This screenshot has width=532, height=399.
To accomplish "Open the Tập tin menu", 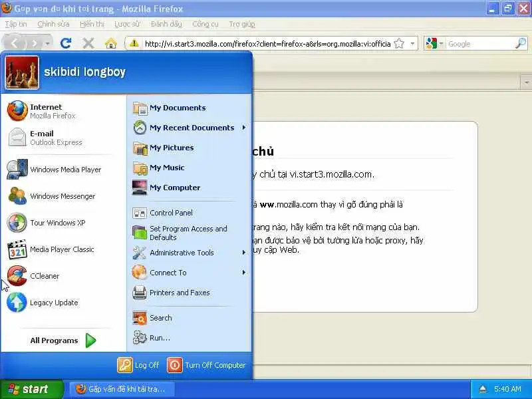I will 15,24.
